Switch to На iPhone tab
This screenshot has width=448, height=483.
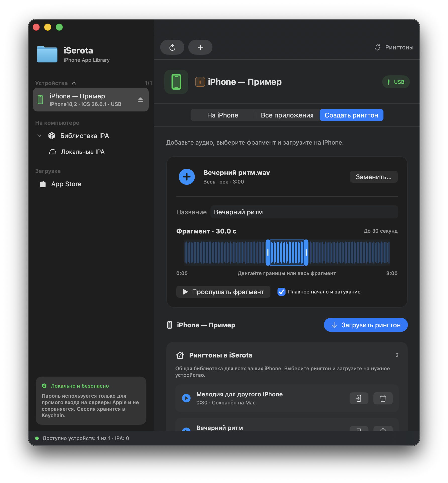click(223, 115)
